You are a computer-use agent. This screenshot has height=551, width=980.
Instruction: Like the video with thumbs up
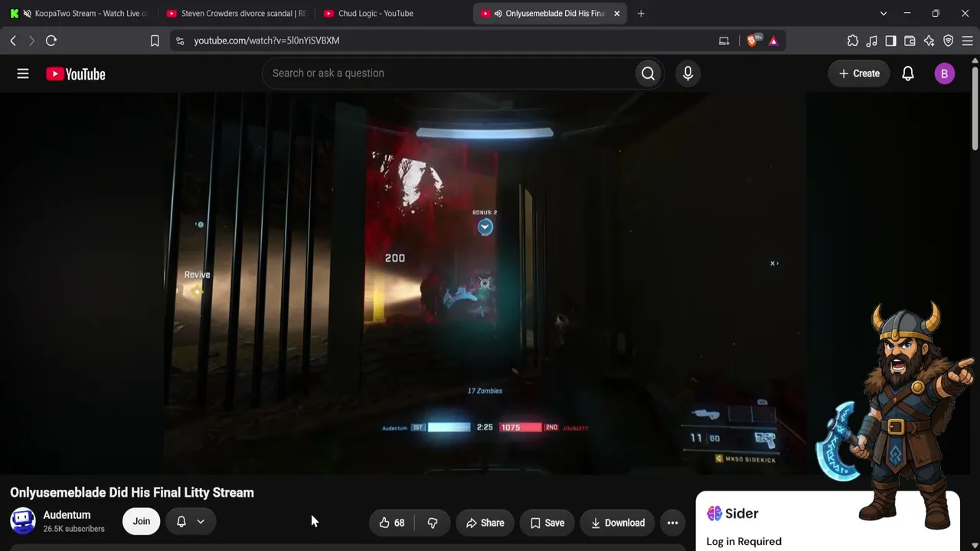click(x=391, y=523)
